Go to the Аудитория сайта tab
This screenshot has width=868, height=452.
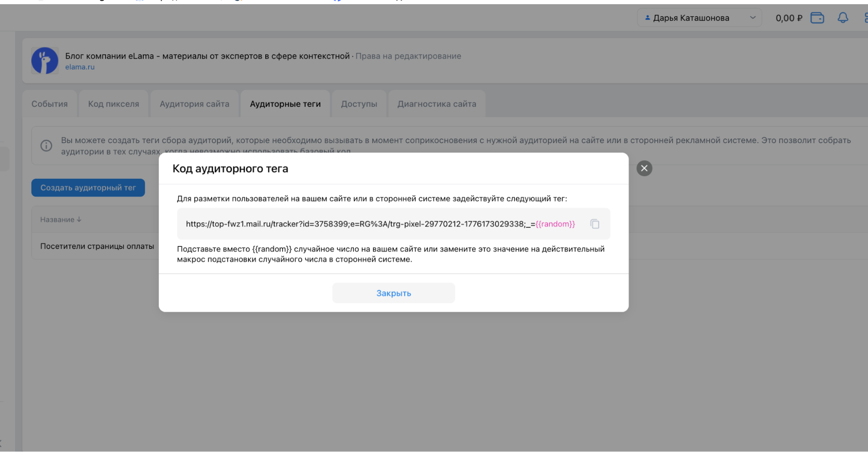194,104
